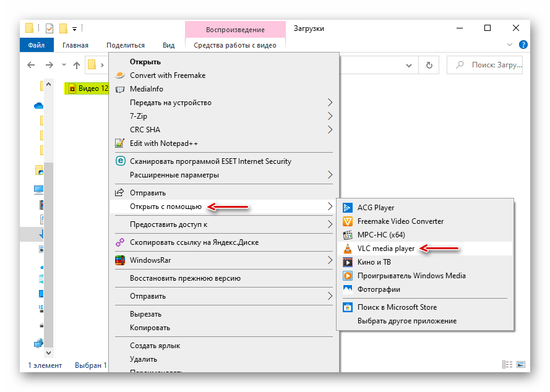The height and width of the screenshot is (392, 550).
Task: Click Поиск в Microsoft Store option
Action: (397, 307)
